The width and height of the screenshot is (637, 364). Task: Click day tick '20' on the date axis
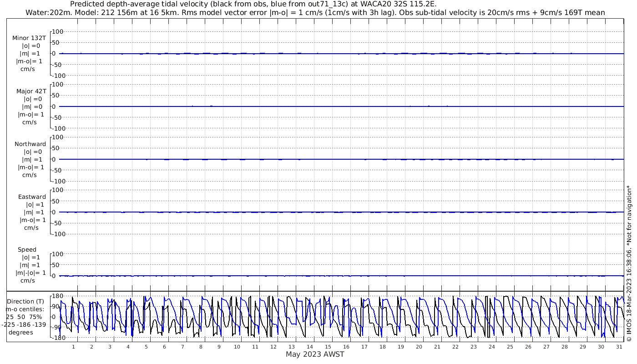[419, 347]
